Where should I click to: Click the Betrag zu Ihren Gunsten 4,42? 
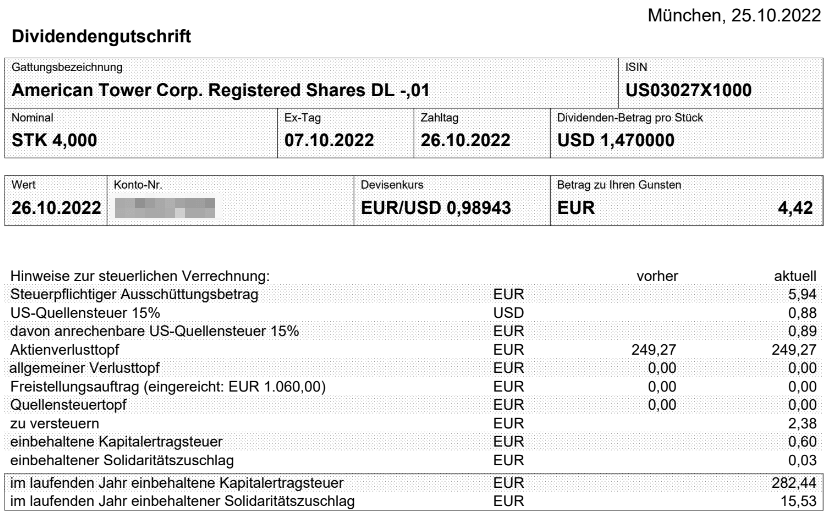795,208
